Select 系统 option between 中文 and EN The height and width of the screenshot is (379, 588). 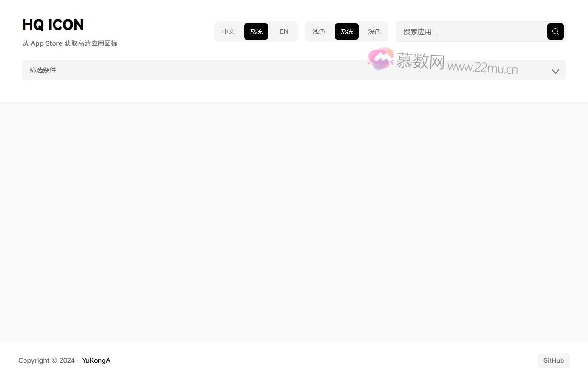(x=256, y=31)
